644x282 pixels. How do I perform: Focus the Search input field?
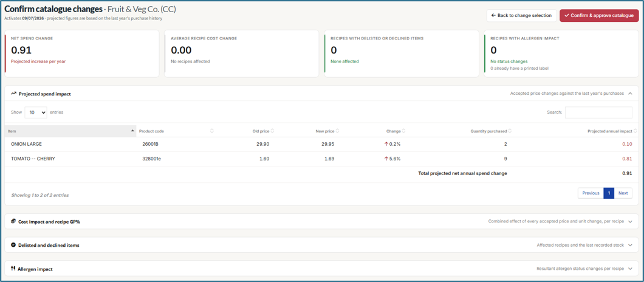coord(598,112)
